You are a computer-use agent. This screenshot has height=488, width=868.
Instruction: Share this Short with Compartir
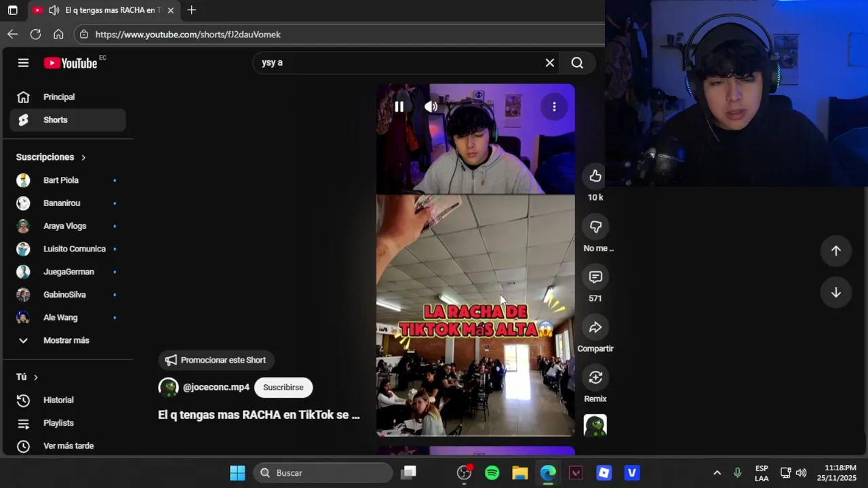tap(595, 328)
